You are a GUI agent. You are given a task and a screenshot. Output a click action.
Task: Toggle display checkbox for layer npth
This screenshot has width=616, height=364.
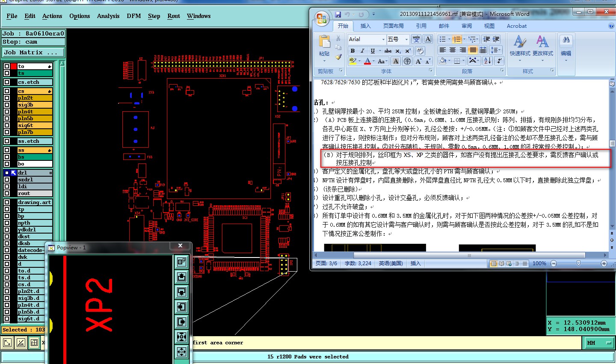[x=6, y=223]
